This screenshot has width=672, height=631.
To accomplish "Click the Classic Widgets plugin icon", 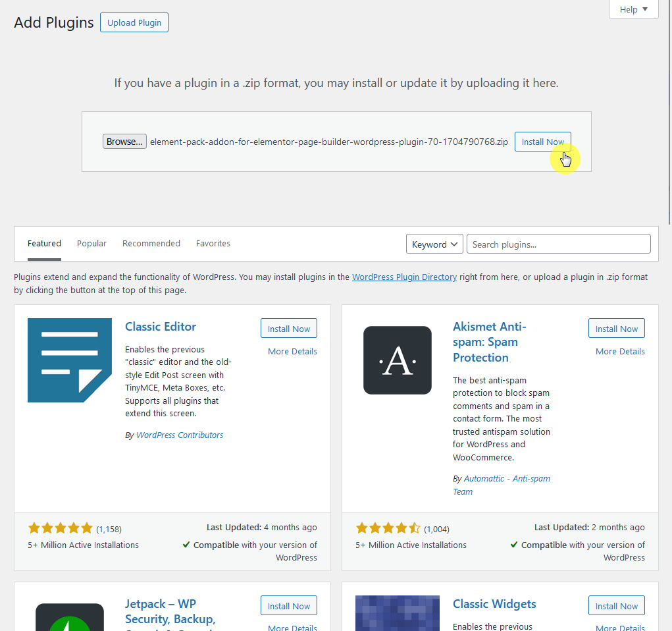I will tap(398, 613).
